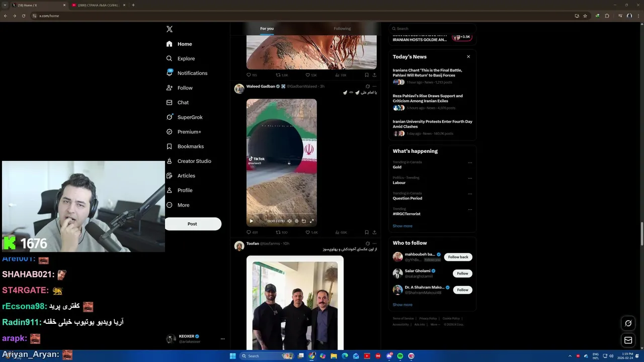This screenshot has height=362, width=644.
Task: Open 'Iranian University Protests Enter Fourth Day' news
Action: click(x=432, y=127)
